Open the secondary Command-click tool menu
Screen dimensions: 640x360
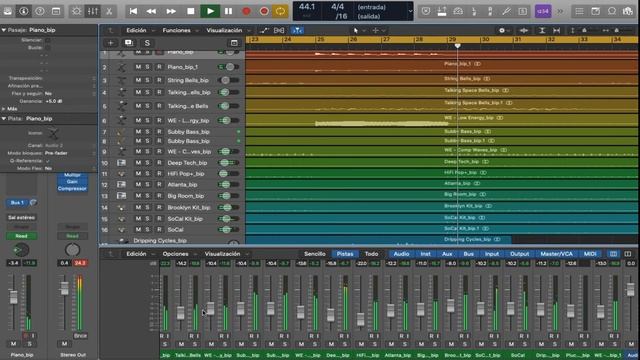pos(378,30)
